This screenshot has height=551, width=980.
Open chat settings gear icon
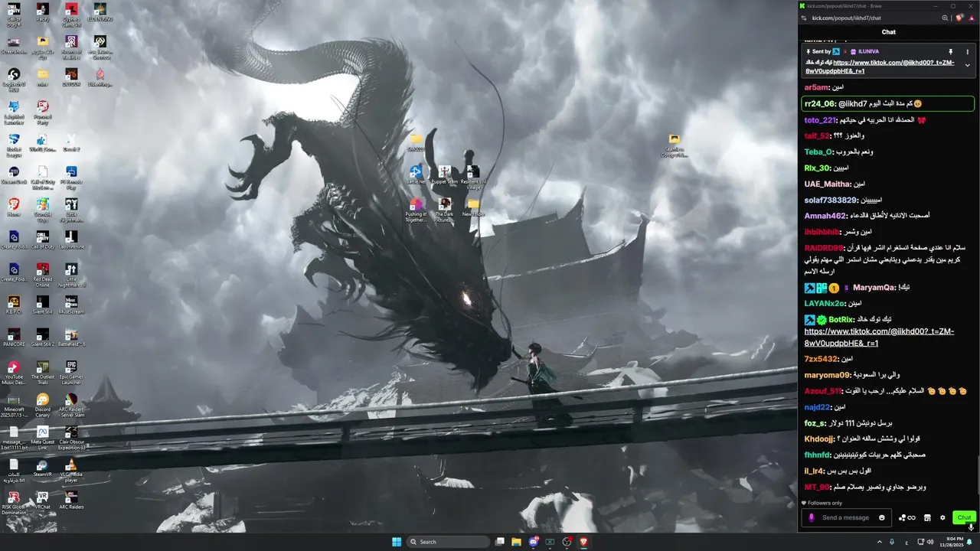click(942, 517)
